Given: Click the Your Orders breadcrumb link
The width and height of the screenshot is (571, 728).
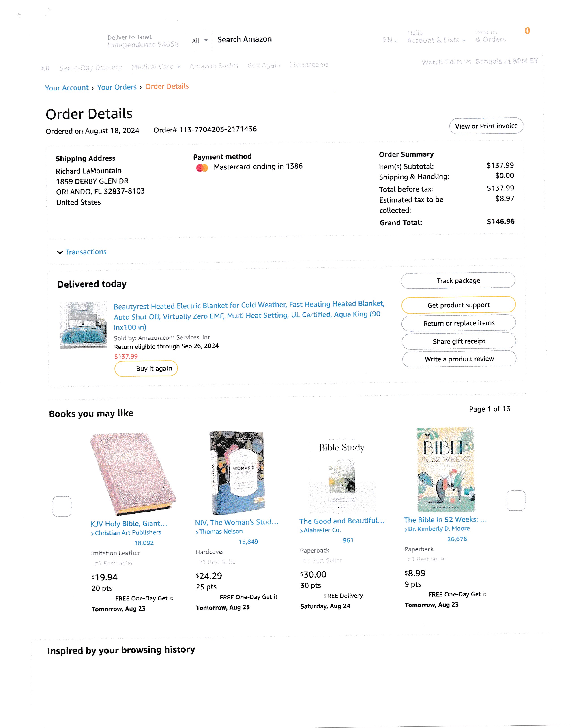Looking at the screenshot, I should tap(117, 87).
